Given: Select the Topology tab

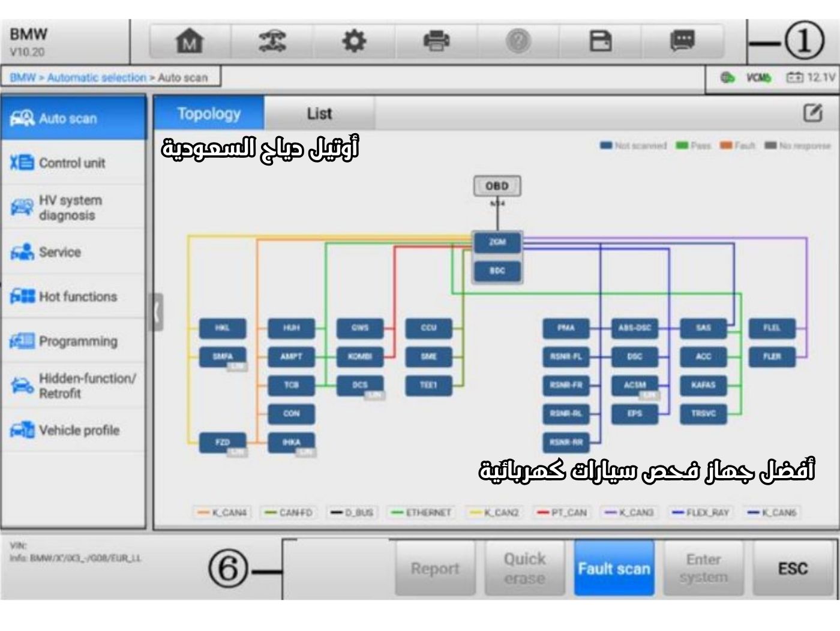Looking at the screenshot, I should (209, 113).
